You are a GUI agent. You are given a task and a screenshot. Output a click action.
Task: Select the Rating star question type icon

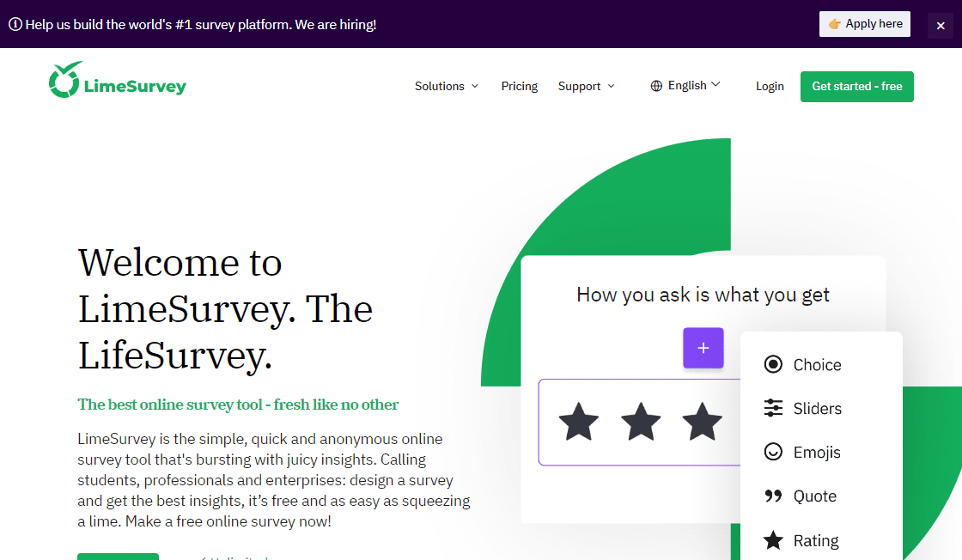click(x=775, y=539)
